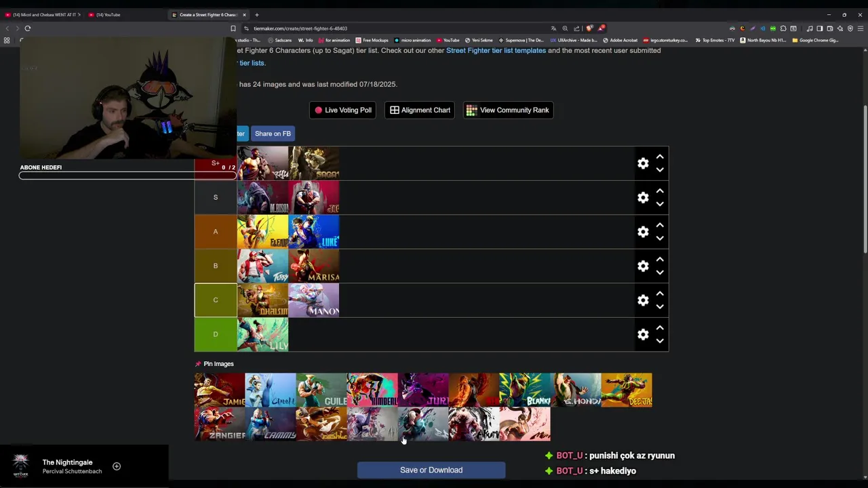Switch to the YouTube browser tab
The height and width of the screenshot is (488, 868).
click(124, 14)
